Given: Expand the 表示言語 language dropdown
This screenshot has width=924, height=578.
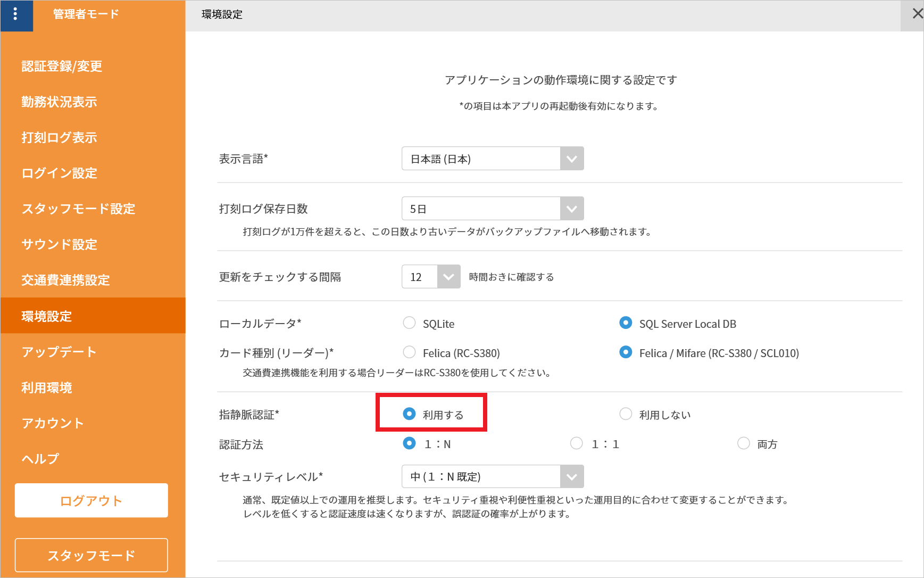Looking at the screenshot, I should (572, 159).
